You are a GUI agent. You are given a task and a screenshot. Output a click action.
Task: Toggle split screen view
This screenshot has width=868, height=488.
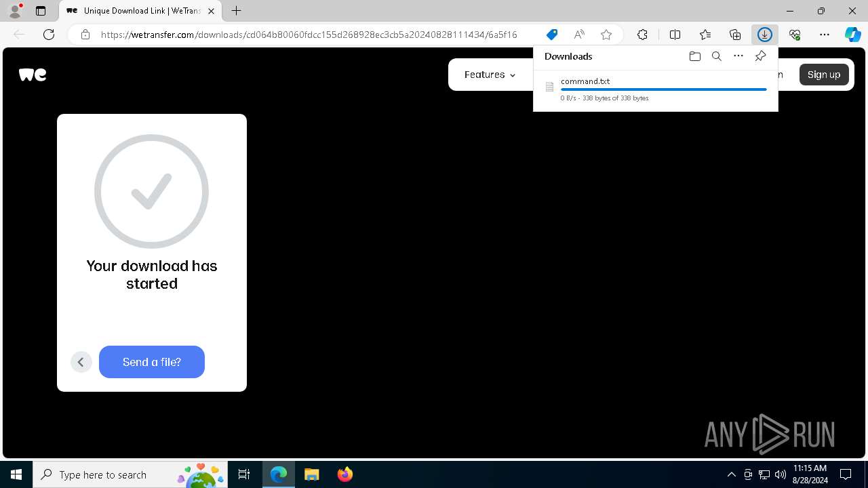675,35
